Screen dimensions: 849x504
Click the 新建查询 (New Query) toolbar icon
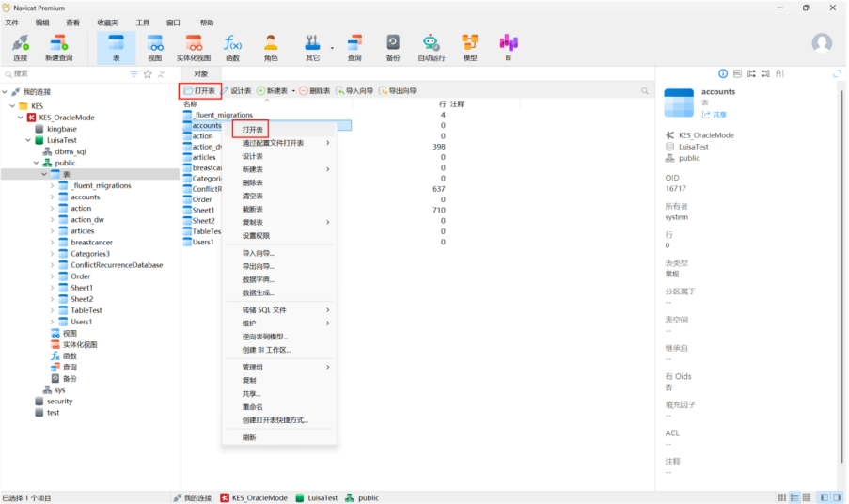58,47
